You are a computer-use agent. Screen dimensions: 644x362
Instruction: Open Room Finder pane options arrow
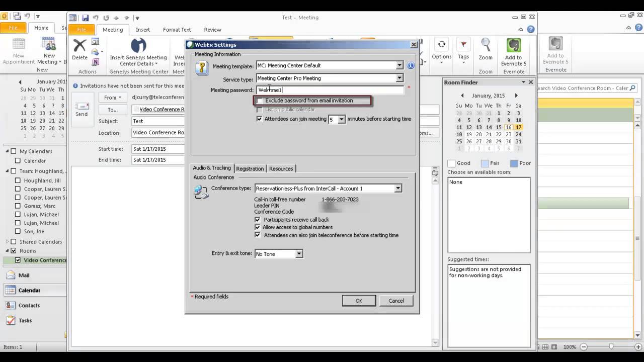(x=523, y=82)
